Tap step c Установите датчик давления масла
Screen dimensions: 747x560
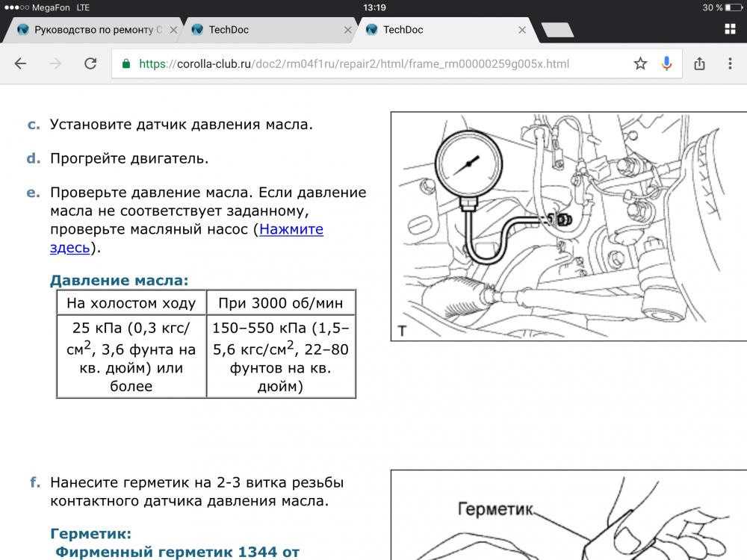point(182,124)
